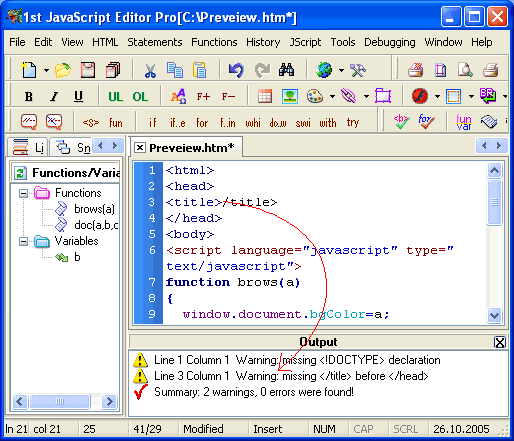The image size is (514, 441).
Task: Open the Debugging menu
Action: click(389, 42)
